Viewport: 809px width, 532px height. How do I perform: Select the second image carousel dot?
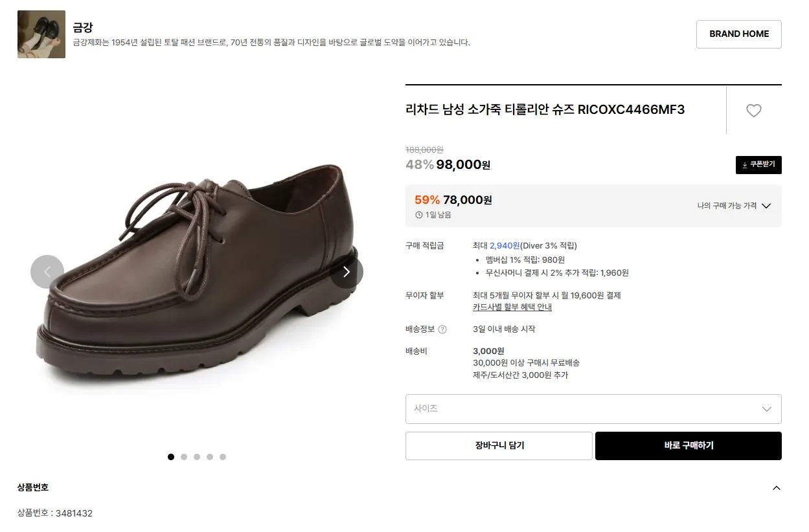pyautogui.click(x=184, y=457)
